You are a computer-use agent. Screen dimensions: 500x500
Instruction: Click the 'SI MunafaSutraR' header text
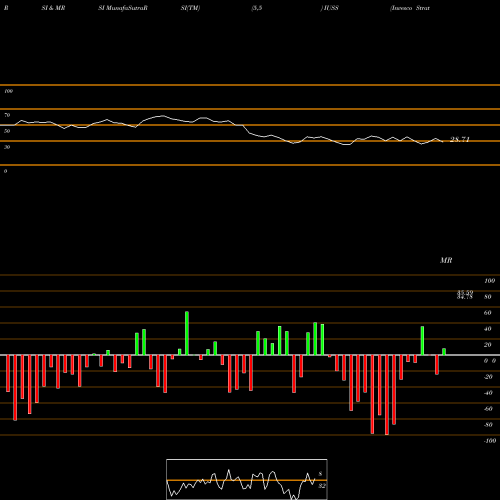[x=123, y=8]
